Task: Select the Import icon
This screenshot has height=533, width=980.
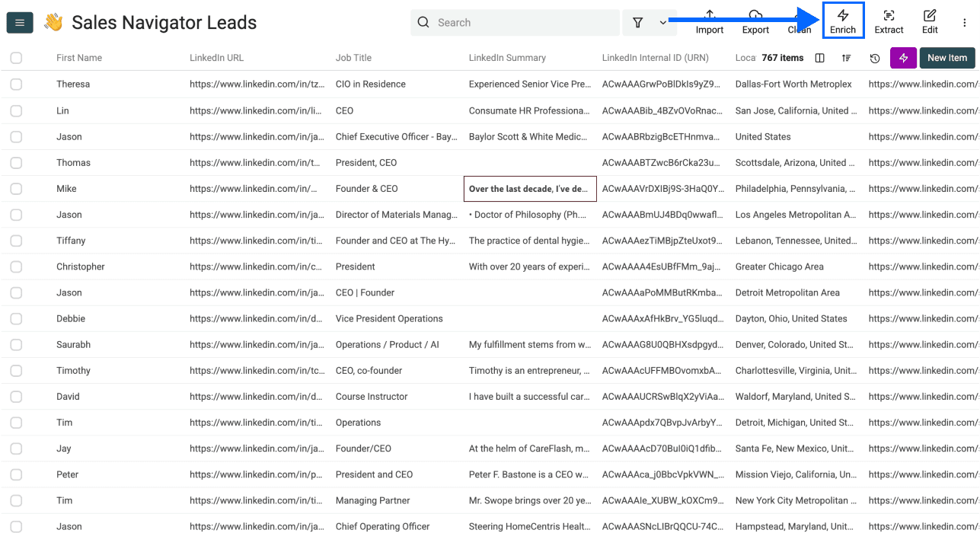Action: pos(709,21)
